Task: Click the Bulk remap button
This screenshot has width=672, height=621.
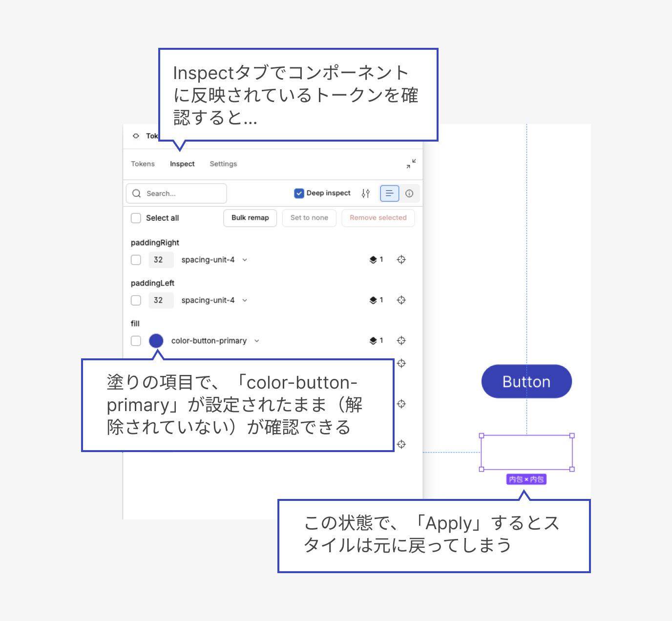Action: click(250, 218)
